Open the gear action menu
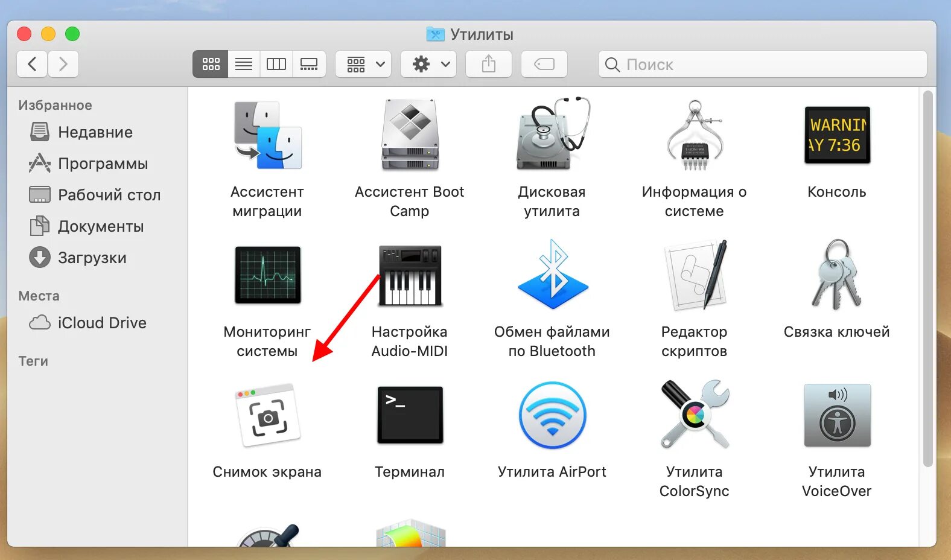951x560 pixels. 428,64
